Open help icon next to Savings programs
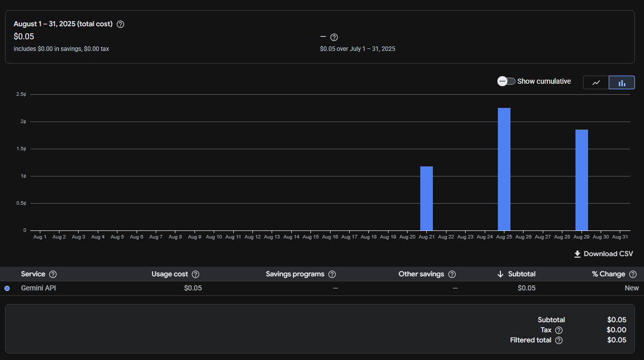The width and height of the screenshot is (644, 360). click(332, 274)
